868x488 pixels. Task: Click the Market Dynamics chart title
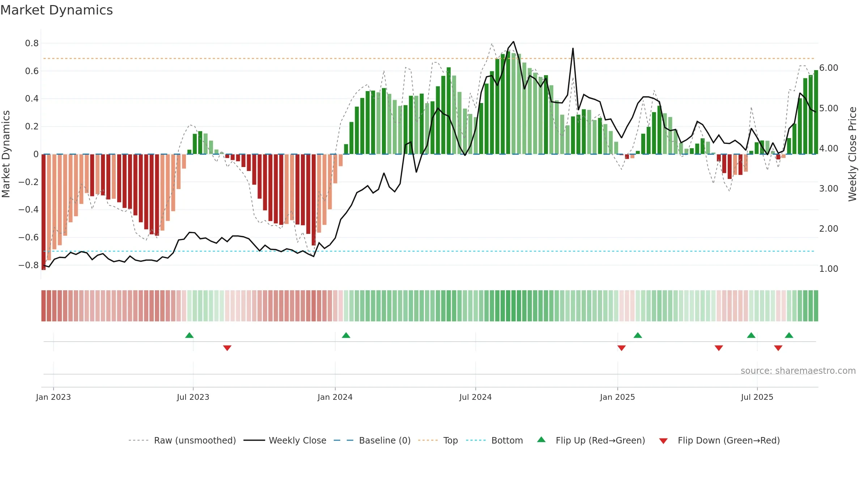pyautogui.click(x=56, y=10)
